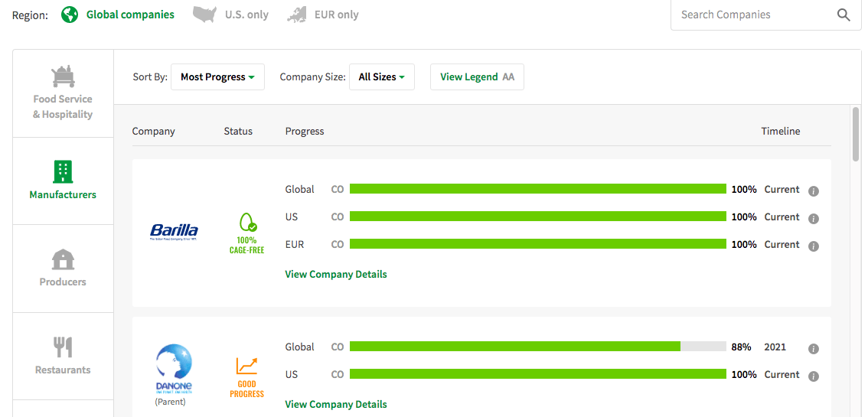The image size is (868, 417).
Task: Click the Timeline column header
Action: (781, 132)
